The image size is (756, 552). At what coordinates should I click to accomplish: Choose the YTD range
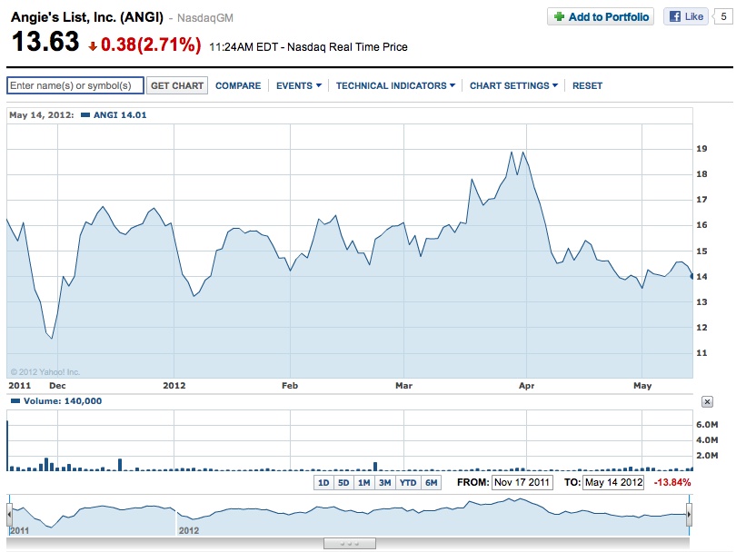(408, 483)
